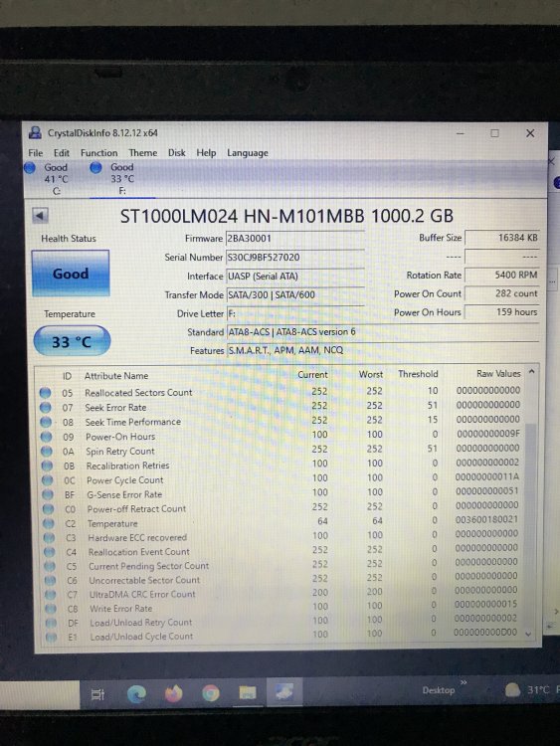Open the Language menu
This screenshot has height=746, width=560.
248,153
